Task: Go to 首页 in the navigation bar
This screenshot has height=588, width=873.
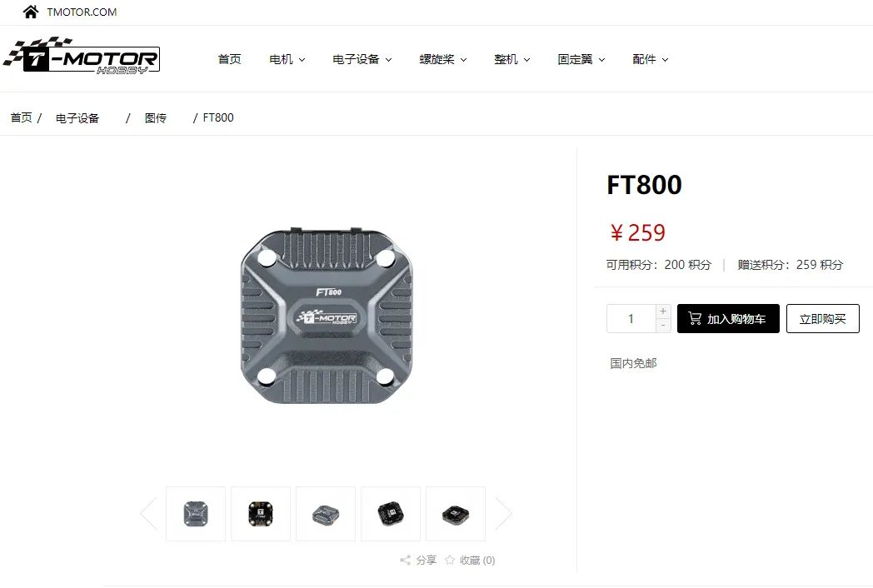Action: [x=229, y=59]
